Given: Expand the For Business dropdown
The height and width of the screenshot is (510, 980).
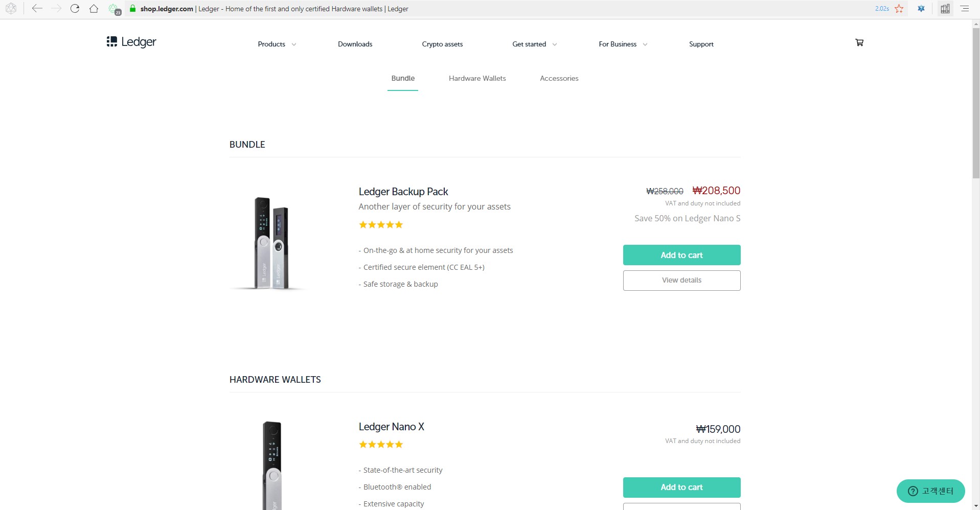Looking at the screenshot, I should [623, 44].
